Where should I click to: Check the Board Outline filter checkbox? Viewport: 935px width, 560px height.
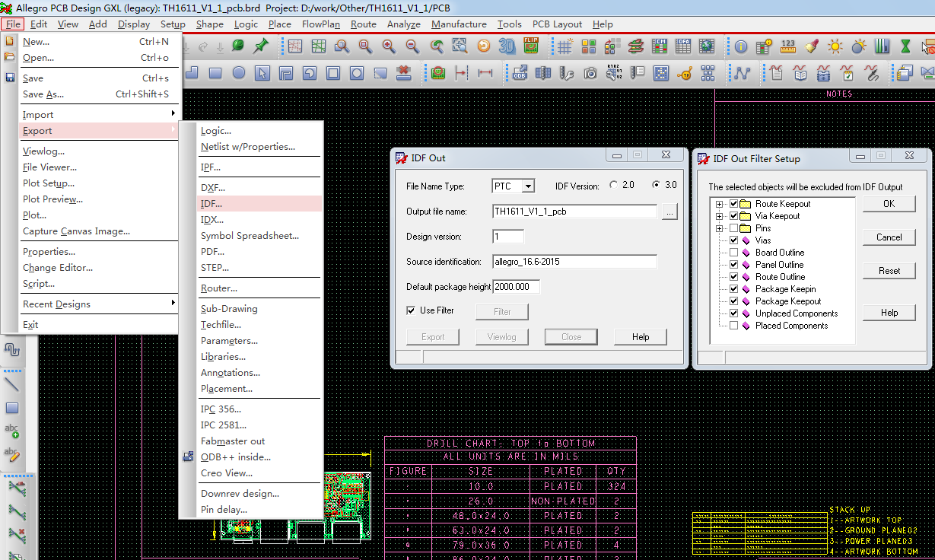733,253
